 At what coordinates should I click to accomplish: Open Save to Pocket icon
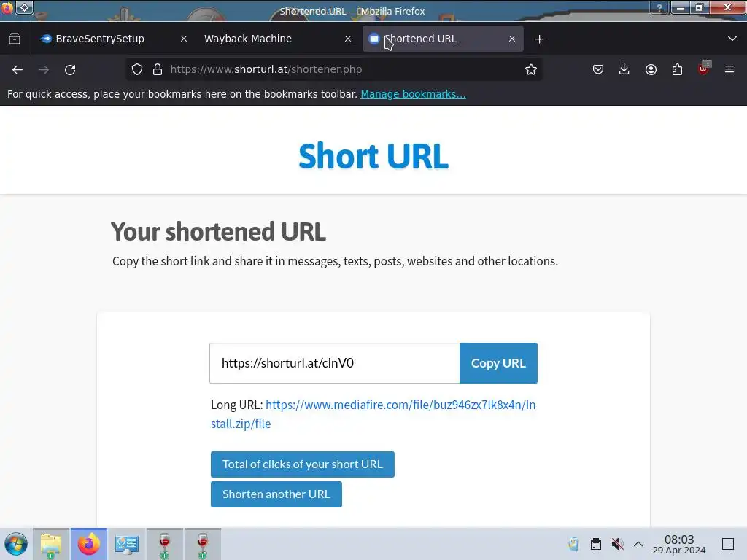[x=598, y=69]
